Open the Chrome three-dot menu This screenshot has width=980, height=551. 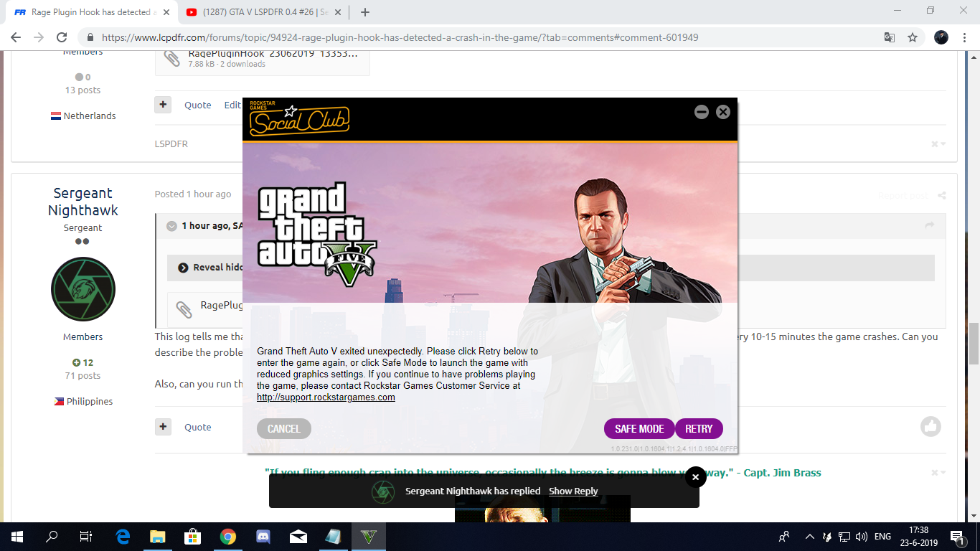click(964, 37)
